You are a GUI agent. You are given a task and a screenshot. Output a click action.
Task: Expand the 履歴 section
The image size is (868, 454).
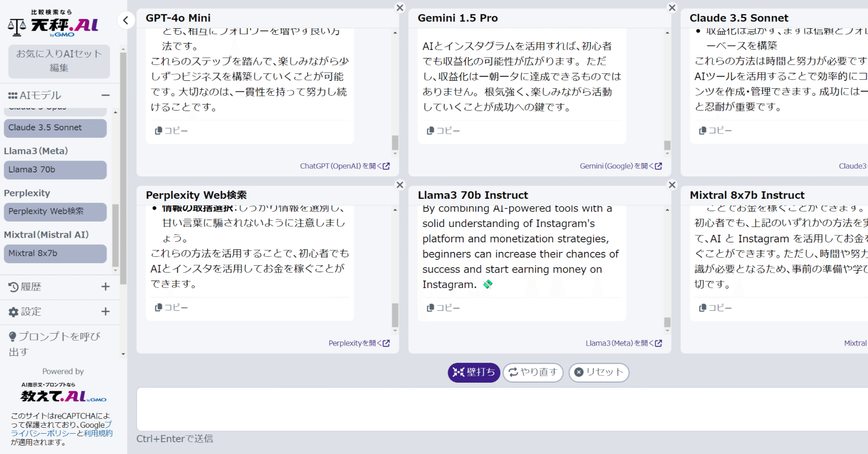pos(105,286)
